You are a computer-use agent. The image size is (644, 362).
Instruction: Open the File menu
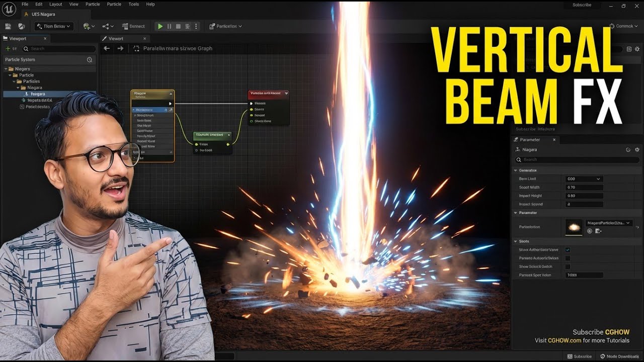(25, 4)
